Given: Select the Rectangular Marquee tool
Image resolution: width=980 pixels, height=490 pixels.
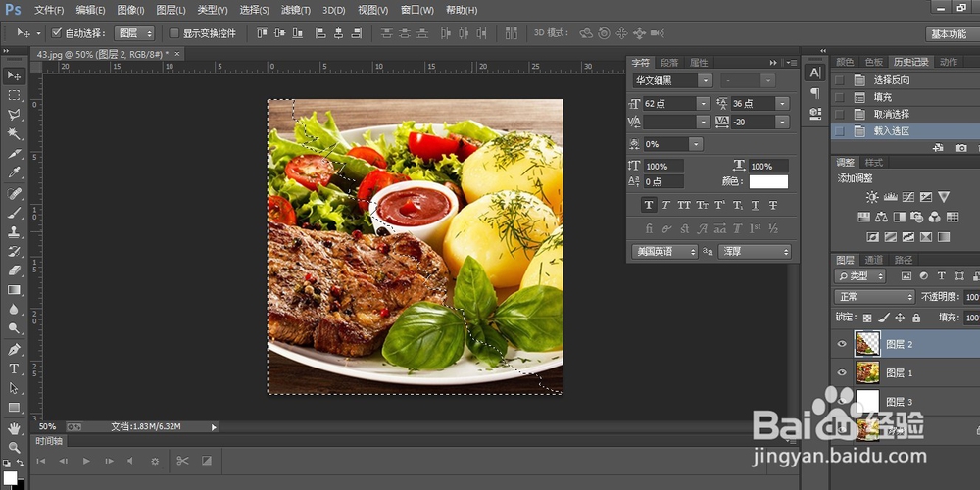Looking at the screenshot, I should coord(14,95).
